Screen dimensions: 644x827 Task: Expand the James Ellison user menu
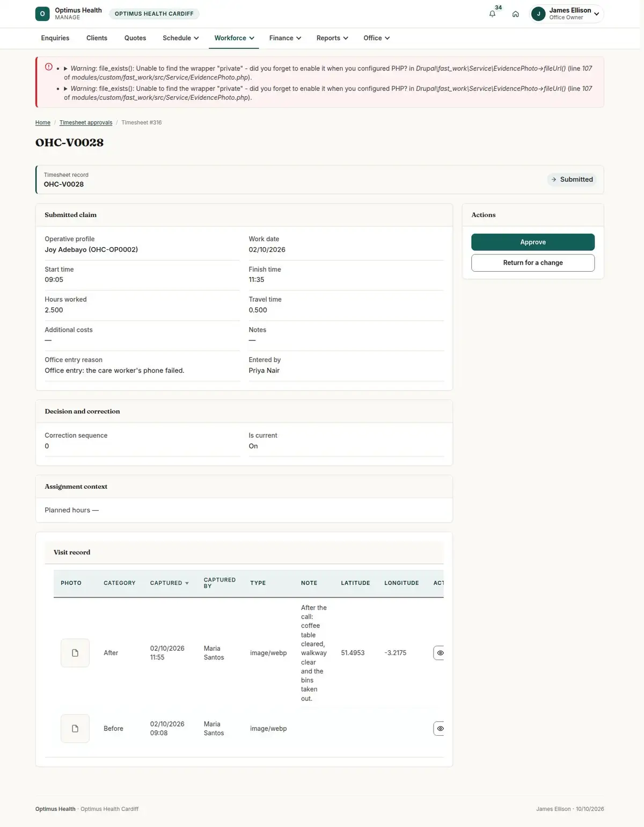tap(567, 14)
